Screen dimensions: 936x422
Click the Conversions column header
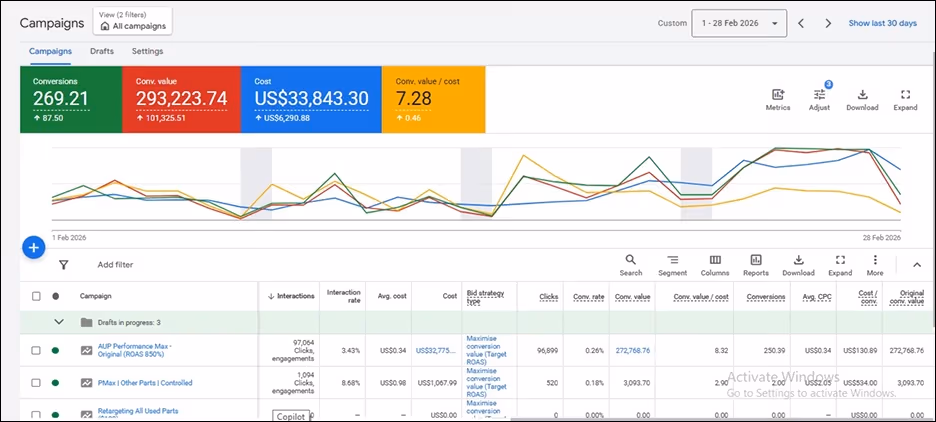(766, 296)
